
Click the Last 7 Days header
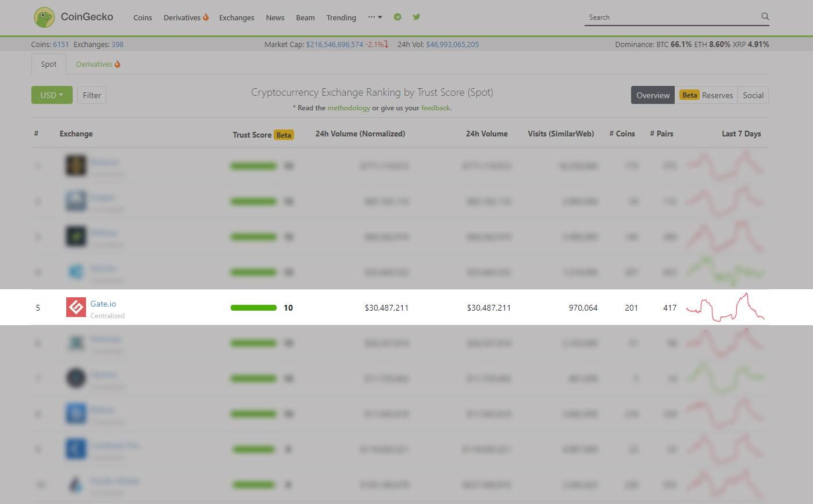[x=742, y=134]
